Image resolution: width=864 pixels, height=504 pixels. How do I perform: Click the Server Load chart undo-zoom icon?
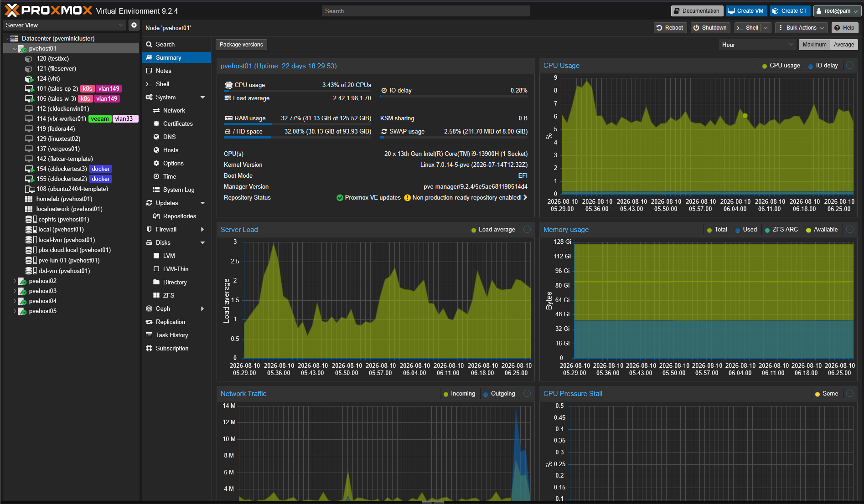527,230
